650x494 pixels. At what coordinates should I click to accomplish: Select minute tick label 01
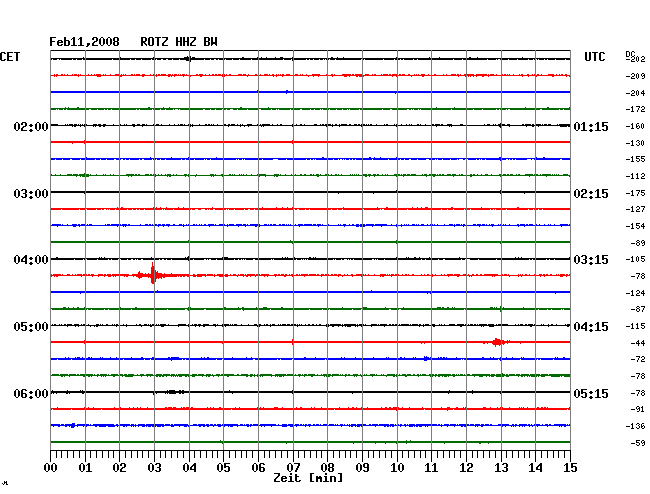tap(85, 467)
